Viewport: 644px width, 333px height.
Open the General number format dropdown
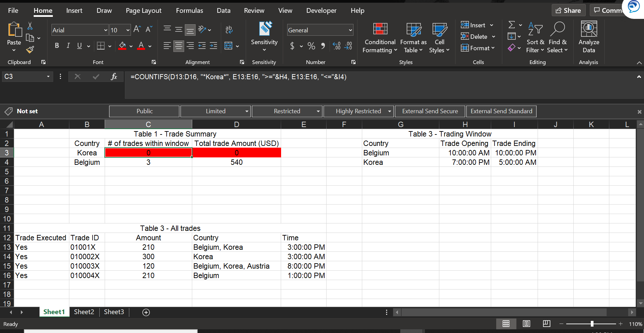[350, 30]
